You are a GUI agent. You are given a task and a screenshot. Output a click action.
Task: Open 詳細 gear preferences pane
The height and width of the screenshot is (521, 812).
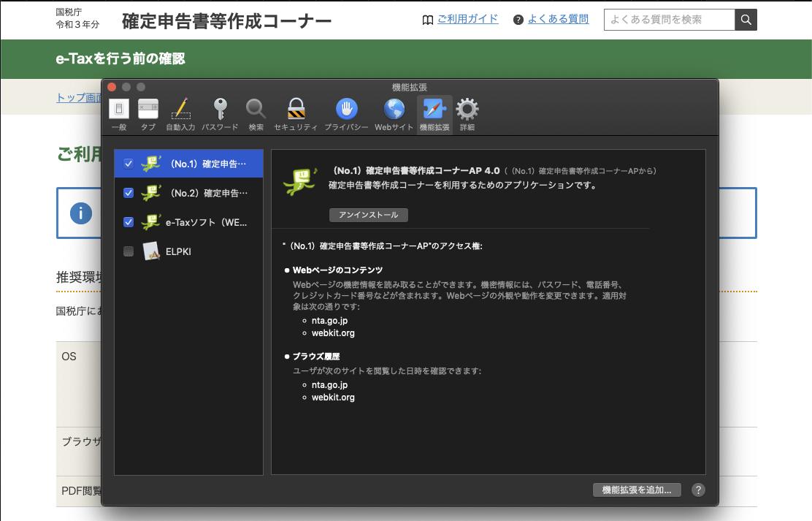pyautogui.click(x=467, y=114)
